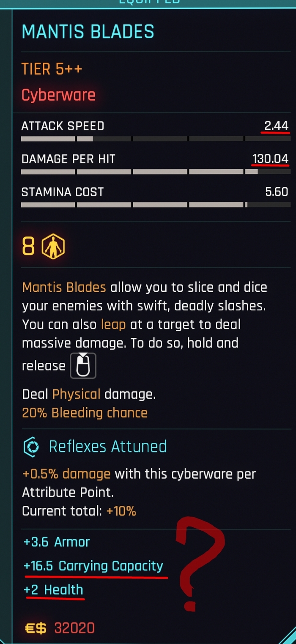Click the +16.5 Carrying Capacity bonus
This screenshot has width=296, height=644.
[x=93, y=566]
